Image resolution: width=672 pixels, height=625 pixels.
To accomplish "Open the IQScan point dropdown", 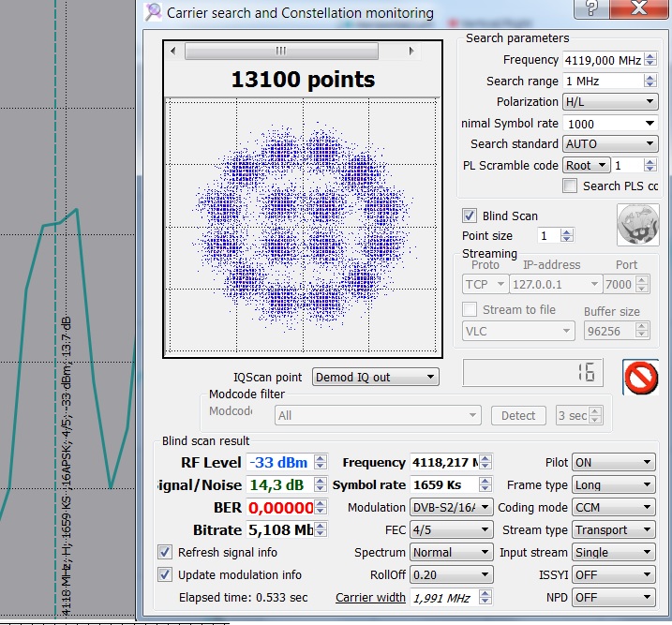I will click(x=376, y=377).
